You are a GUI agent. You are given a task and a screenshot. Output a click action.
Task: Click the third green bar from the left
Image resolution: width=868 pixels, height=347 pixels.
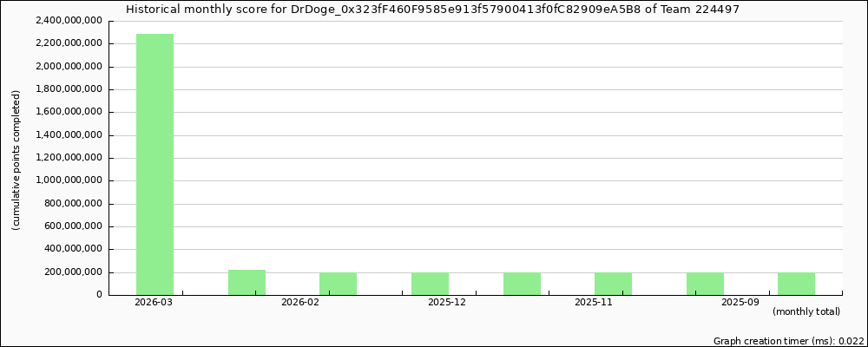point(338,284)
